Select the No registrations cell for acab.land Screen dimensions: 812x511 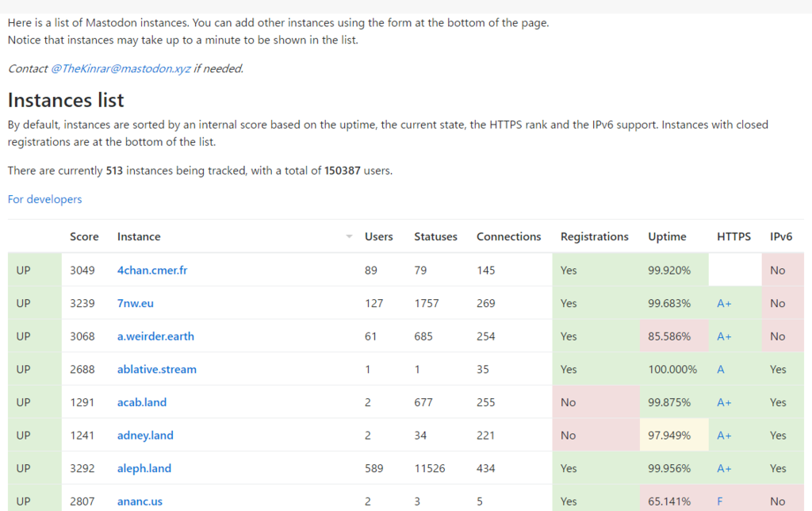596,402
